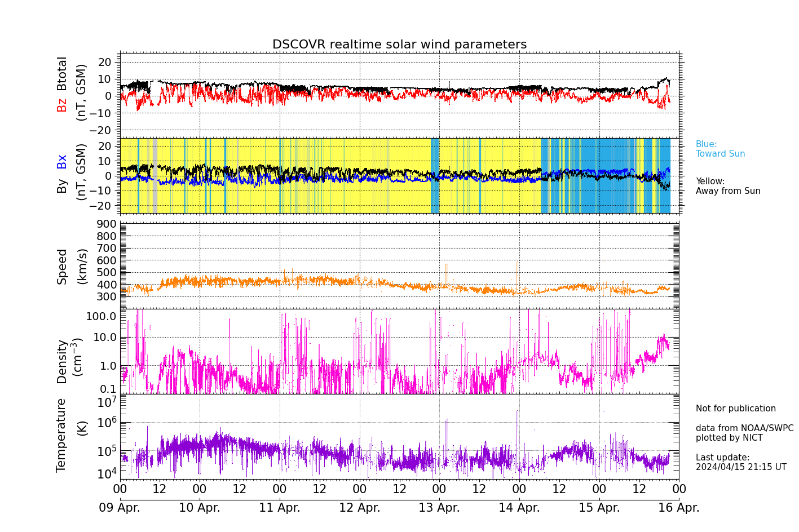Select the "10.0" density axis tick

(x=105, y=338)
